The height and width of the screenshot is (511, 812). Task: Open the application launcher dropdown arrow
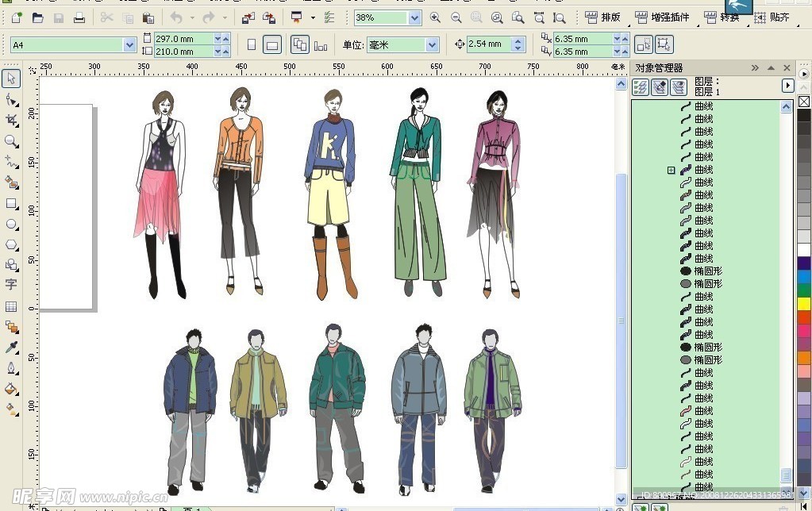(x=313, y=18)
